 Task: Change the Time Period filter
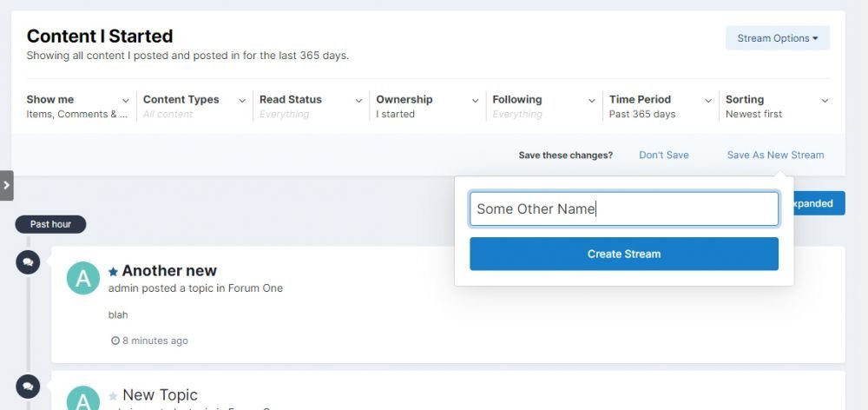point(660,106)
